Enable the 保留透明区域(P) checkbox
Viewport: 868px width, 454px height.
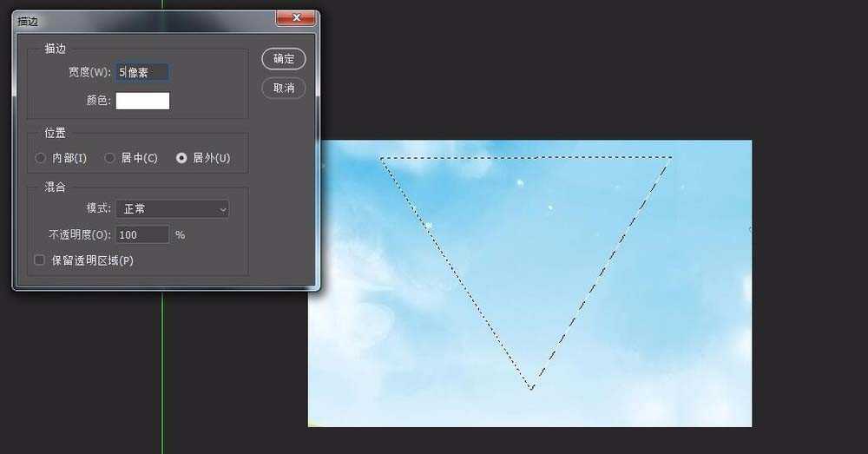[x=39, y=260]
